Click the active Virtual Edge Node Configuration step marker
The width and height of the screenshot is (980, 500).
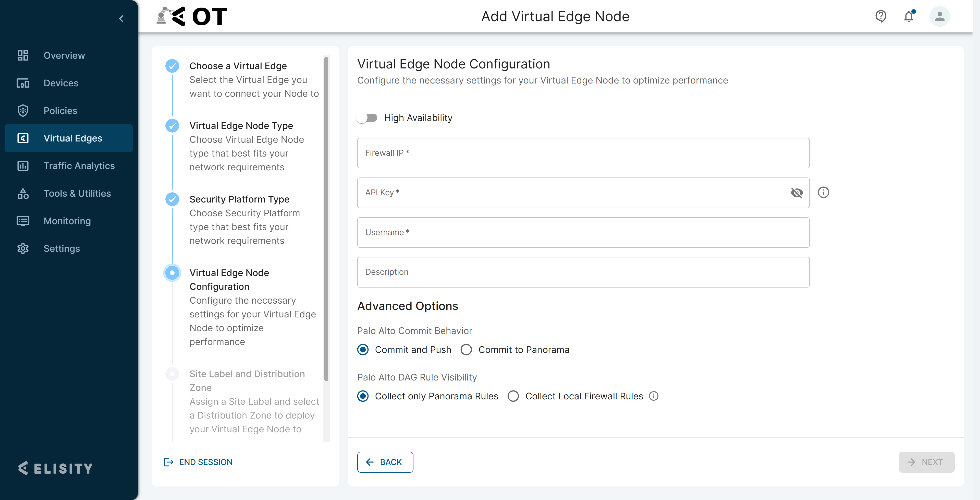(172, 273)
